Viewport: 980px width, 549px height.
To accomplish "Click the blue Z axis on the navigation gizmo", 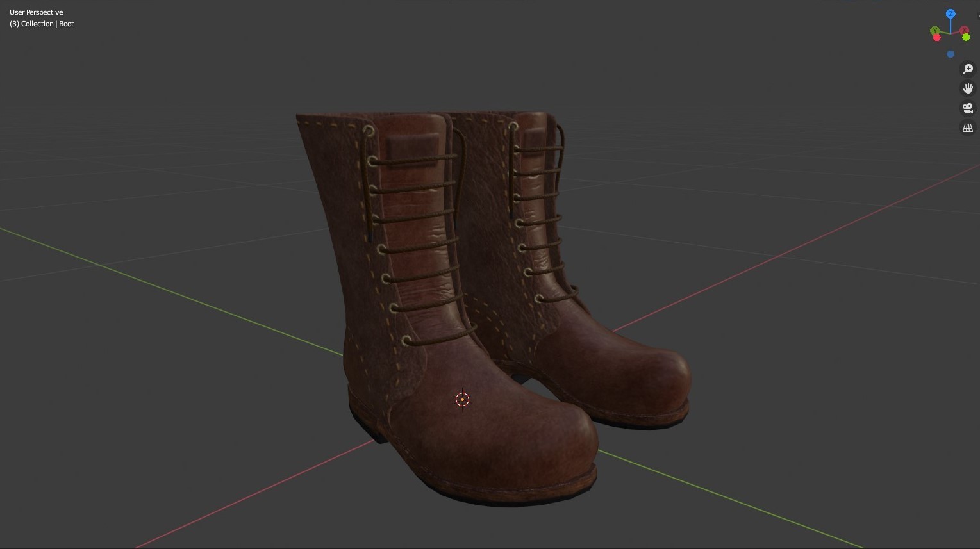I will point(951,13).
